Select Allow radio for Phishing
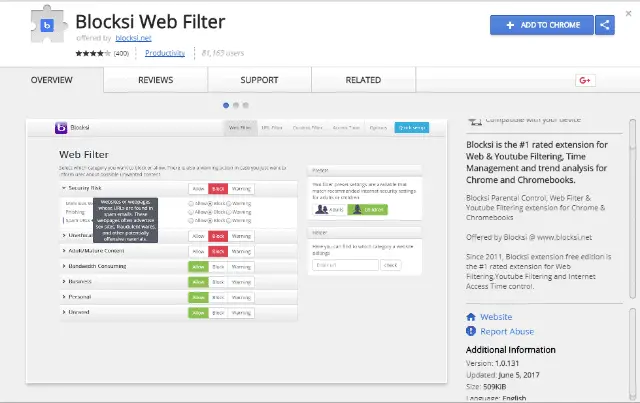The height and width of the screenshot is (403, 640). click(x=191, y=212)
